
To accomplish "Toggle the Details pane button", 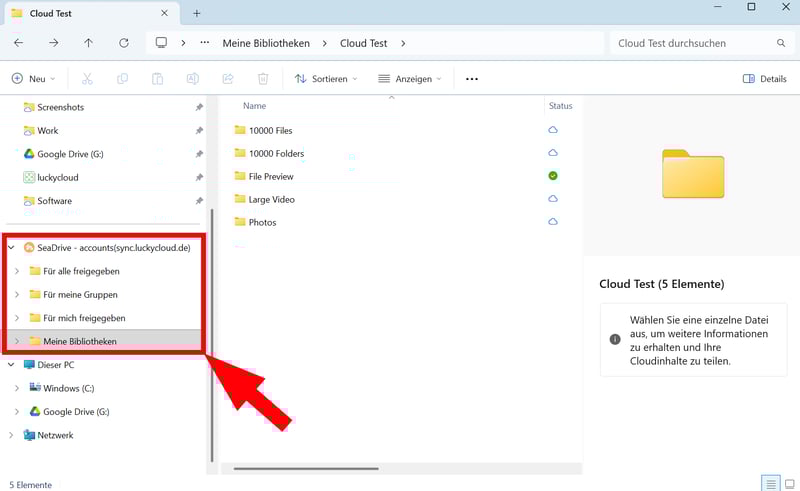I will pos(764,79).
